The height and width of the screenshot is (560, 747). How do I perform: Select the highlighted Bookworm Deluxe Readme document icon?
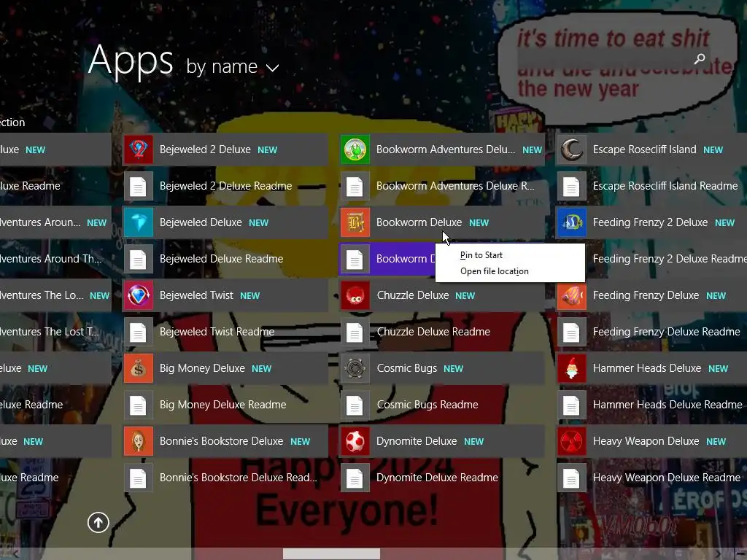pos(355,259)
